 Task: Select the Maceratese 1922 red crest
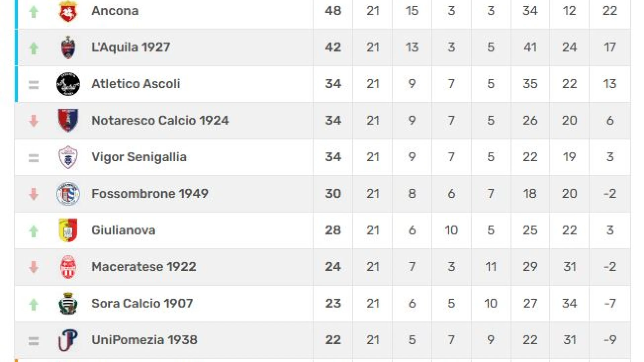pyautogui.click(x=68, y=267)
